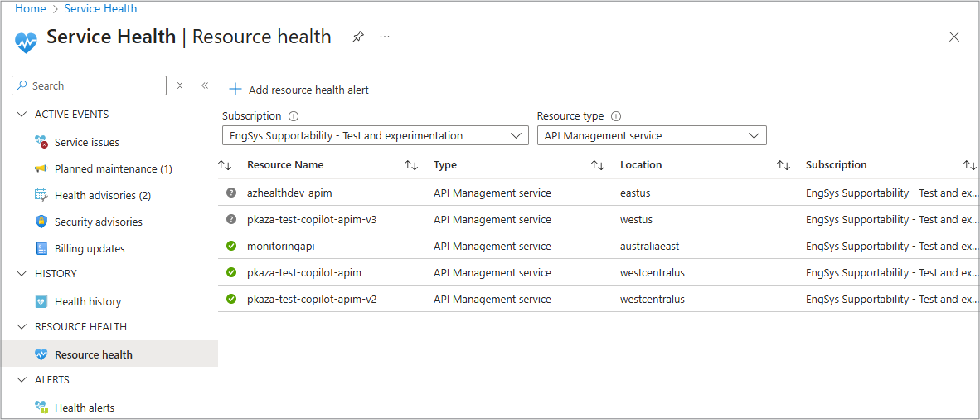Image resolution: width=980 pixels, height=420 pixels.
Task: Go to Security advisories
Action: 98,222
